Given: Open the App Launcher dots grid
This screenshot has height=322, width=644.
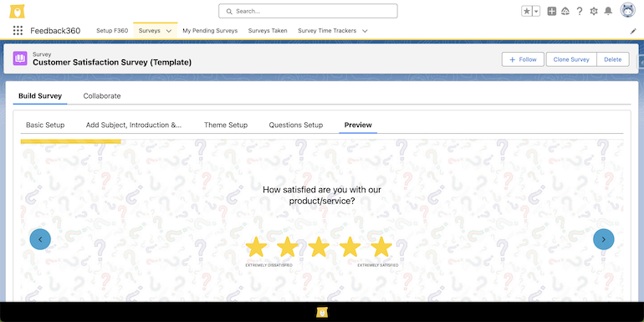Looking at the screenshot, I should pyautogui.click(x=18, y=30).
